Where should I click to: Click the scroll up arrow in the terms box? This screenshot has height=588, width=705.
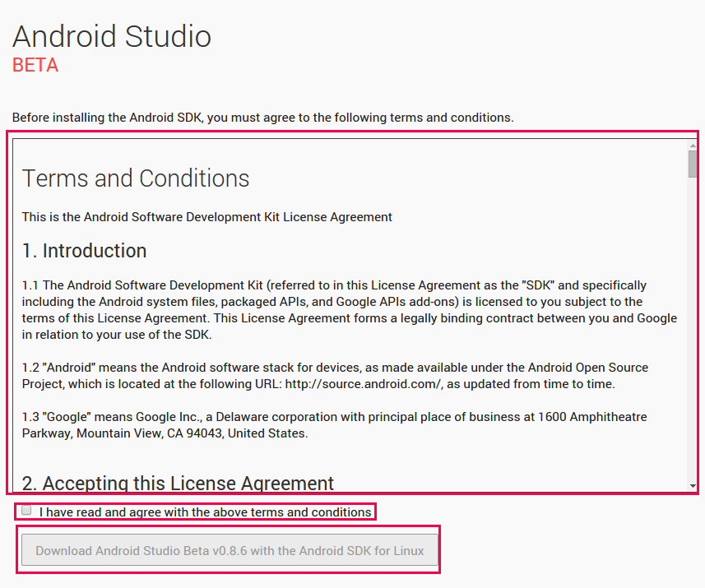[693, 146]
